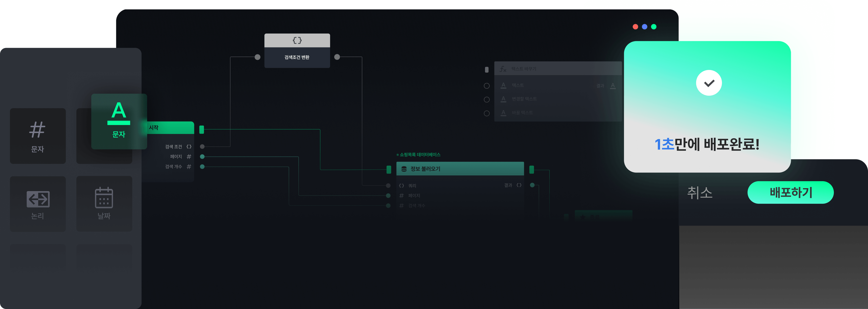Select the circle port beside 변경할 텍스트 row
The image size is (868, 309).
pos(487,100)
